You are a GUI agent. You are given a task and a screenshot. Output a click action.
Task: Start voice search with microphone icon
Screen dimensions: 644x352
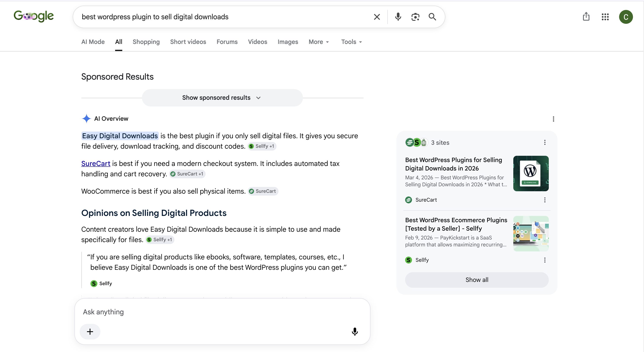[398, 17]
